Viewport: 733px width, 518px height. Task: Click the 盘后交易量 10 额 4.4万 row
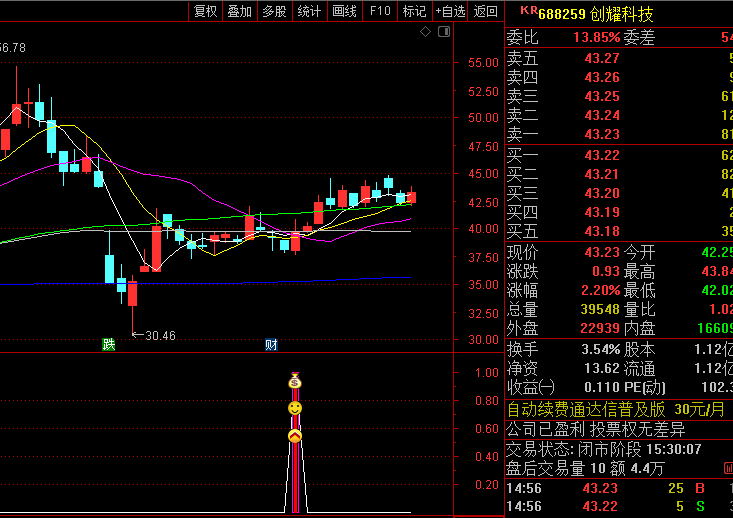click(585, 468)
